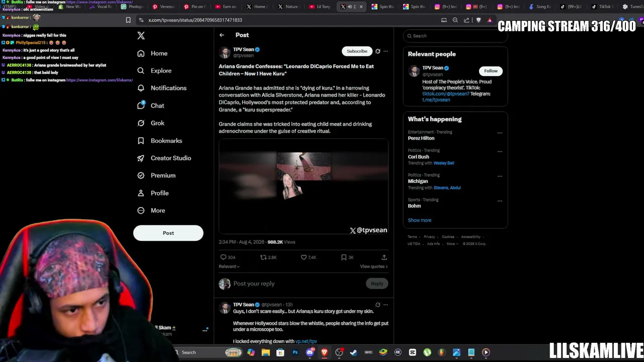Open TPV Sean avatar on main post
Screen dimensions: 644x362
point(225,52)
